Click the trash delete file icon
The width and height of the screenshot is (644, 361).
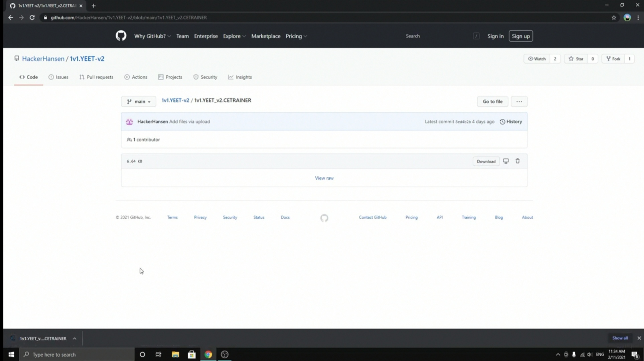tap(518, 161)
